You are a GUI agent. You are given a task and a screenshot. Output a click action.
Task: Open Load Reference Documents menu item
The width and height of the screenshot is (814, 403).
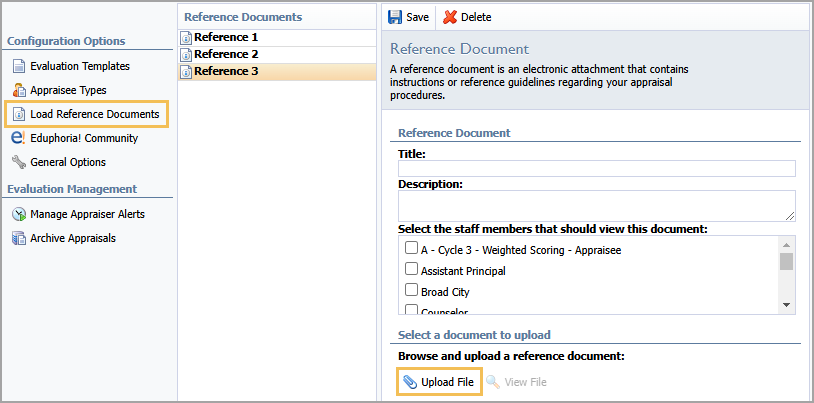pyautogui.click(x=86, y=114)
